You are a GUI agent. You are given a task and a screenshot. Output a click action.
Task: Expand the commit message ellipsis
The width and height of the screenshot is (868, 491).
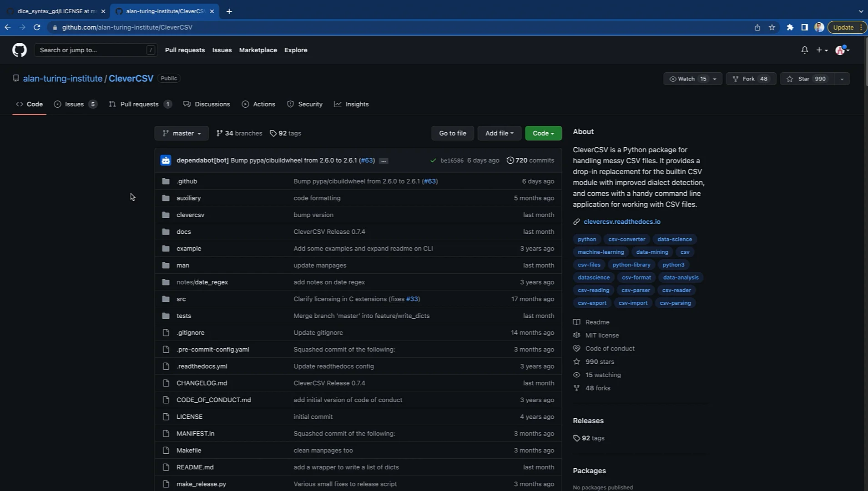click(384, 161)
